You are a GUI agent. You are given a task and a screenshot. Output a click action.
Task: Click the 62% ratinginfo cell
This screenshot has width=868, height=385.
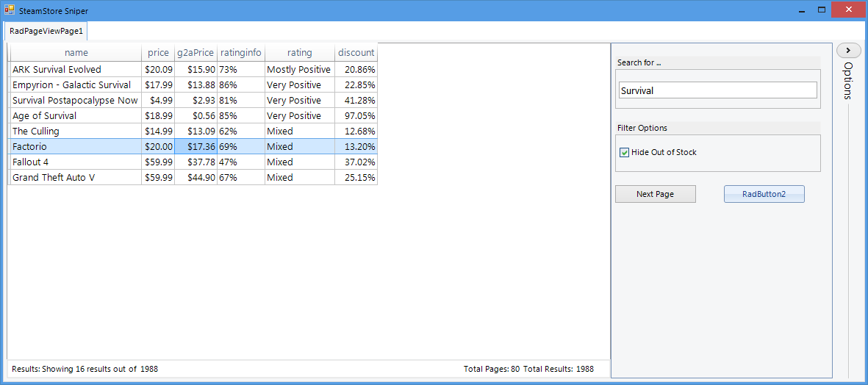click(241, 131)
